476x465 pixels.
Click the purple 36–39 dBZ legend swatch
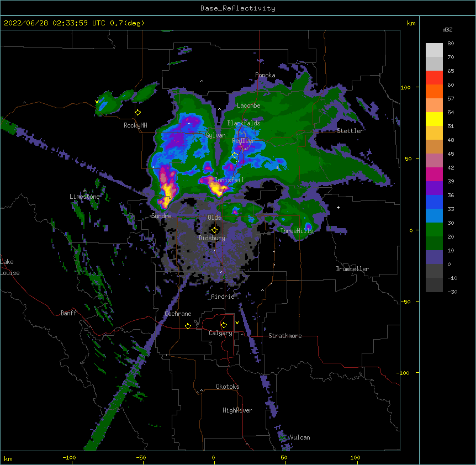pyautogui.click(x=434, y=188)
